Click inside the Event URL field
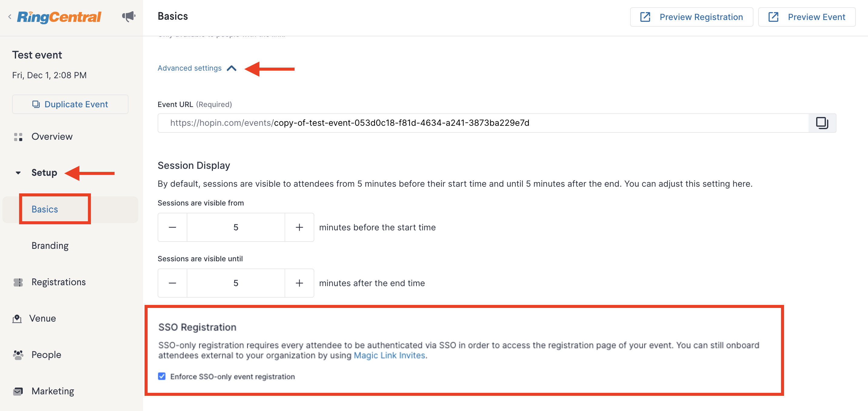Image resolution: width=868 pixels, height=411 pixels. click(x=483, y=123)
